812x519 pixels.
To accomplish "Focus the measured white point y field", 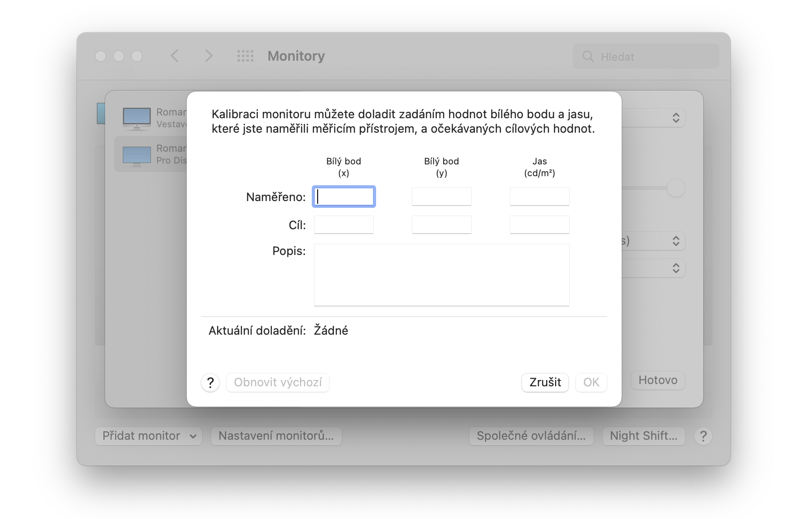I will tap(442, 197).
